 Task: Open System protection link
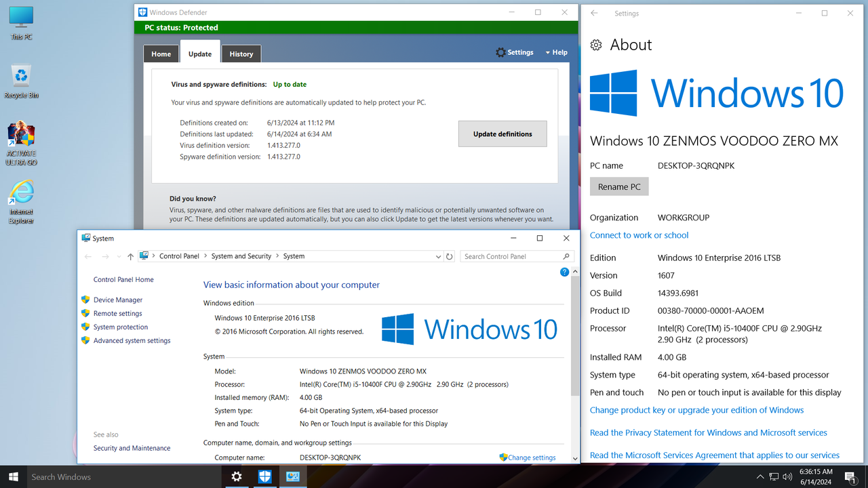click(x=121, y=327)
